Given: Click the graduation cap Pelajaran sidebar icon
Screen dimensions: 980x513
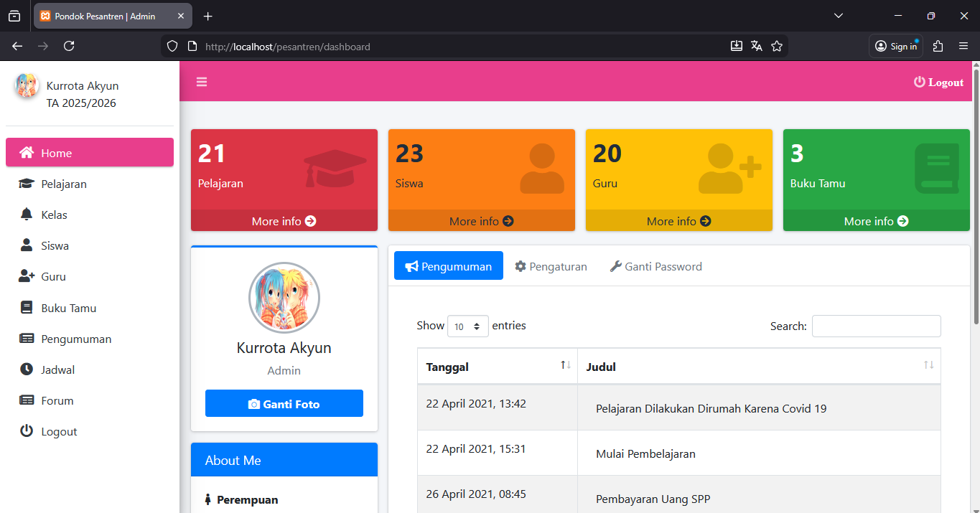Looking at the screenshot, I should click(x=27, y=184).
